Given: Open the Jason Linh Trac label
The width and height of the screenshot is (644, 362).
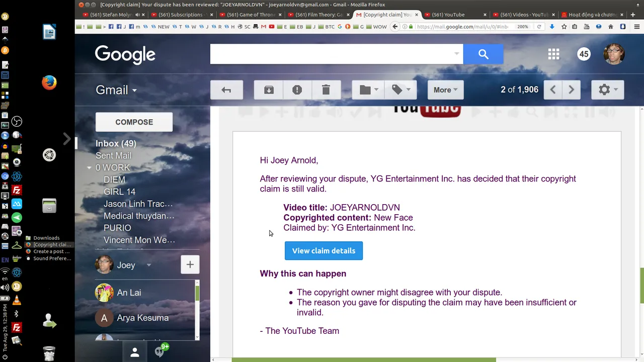Looking at the screenshot, I should (138, 204).
